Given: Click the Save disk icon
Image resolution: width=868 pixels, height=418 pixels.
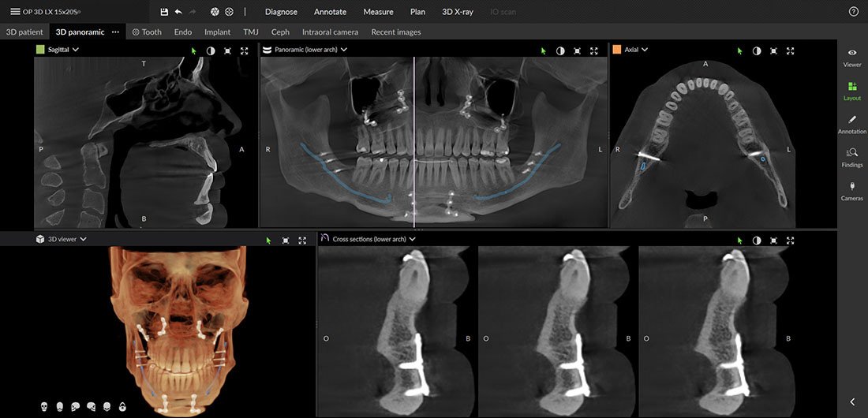Looking at the screenshot, I should point(164,12).
